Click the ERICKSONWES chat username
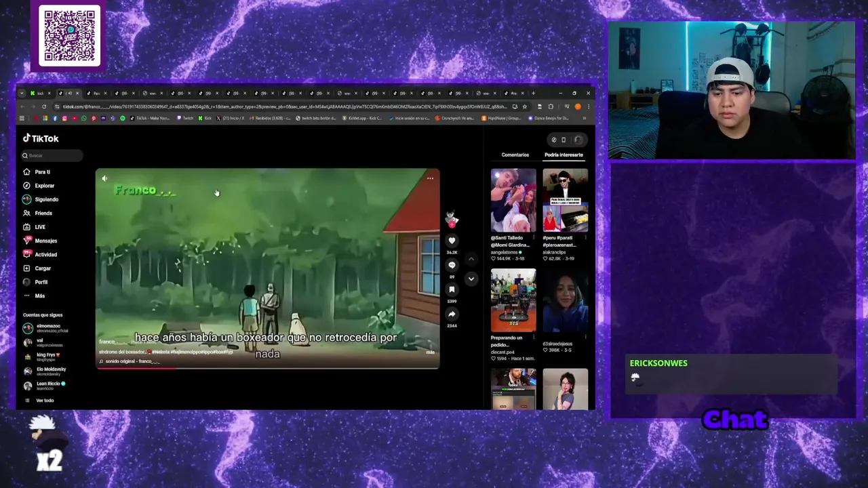The image size is (868, 488). pyautogui.click(x=658, y=363)
